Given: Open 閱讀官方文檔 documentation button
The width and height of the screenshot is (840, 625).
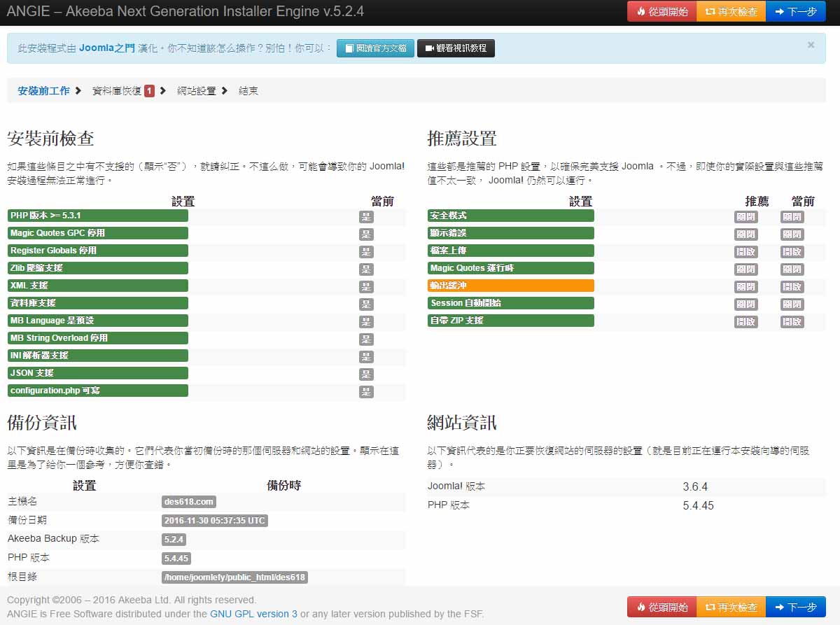Looking at the screenshot, I should pyautogui.click(x=375, y=48).
